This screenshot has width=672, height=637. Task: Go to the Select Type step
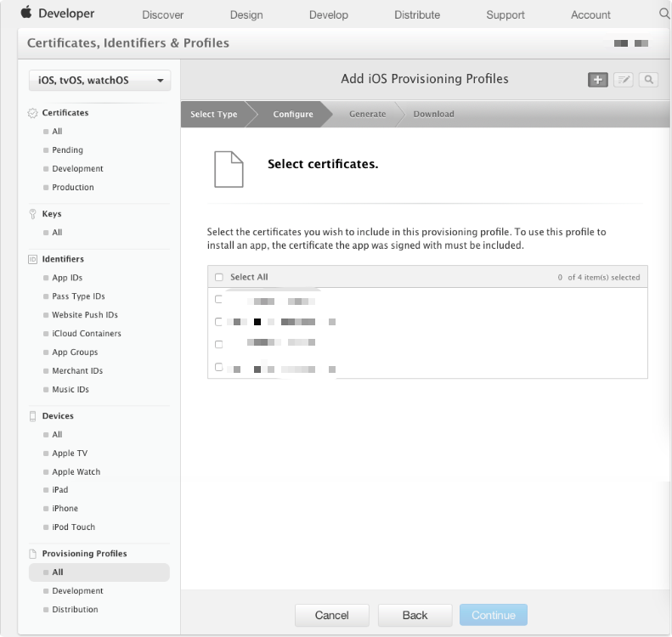click(x=214, y=115)
